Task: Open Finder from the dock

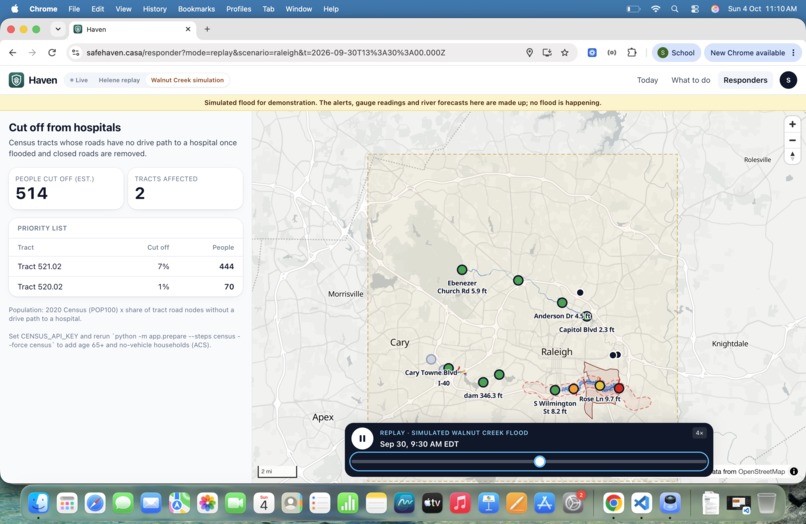Action: [x=39, y=502]
